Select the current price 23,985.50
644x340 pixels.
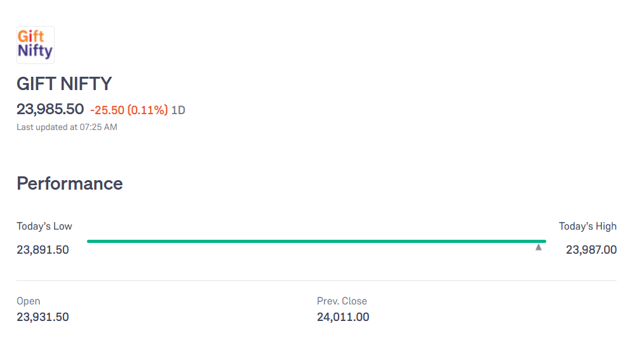pyautogui.click(x=50, y=109)
